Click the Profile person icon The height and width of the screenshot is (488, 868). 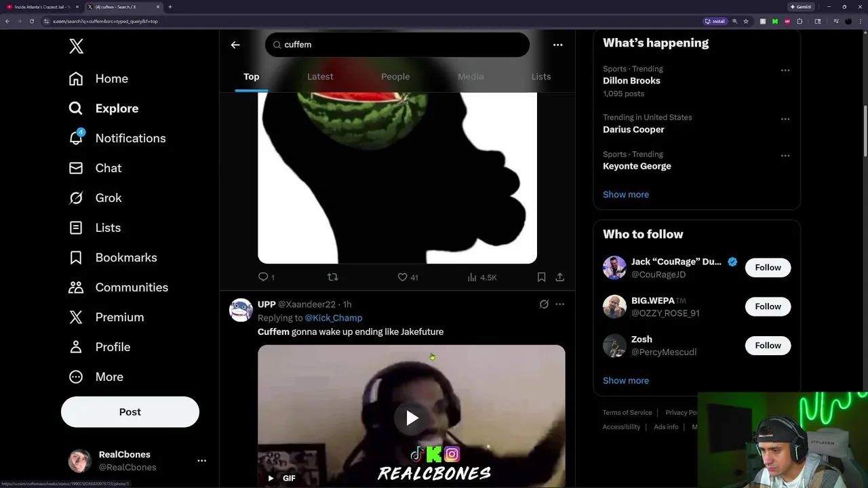point(76,347)
